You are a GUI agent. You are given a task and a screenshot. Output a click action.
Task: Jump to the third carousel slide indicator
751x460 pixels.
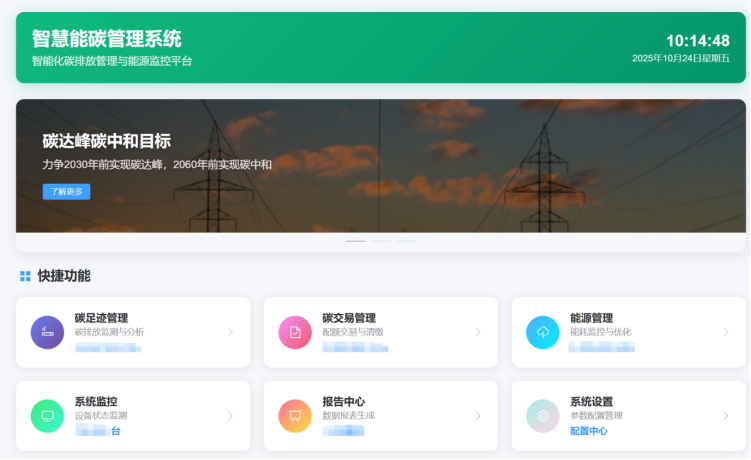click(x=406, y=241)
